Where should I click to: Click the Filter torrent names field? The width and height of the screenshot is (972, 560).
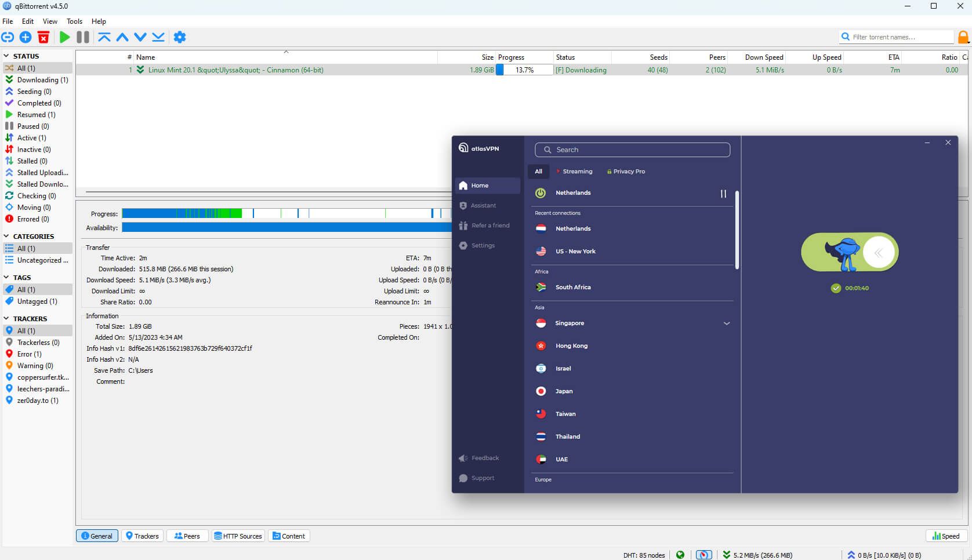pos(896,37)
